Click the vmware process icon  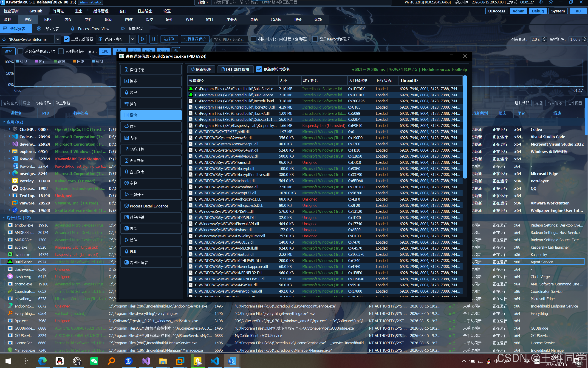point(15,203)
